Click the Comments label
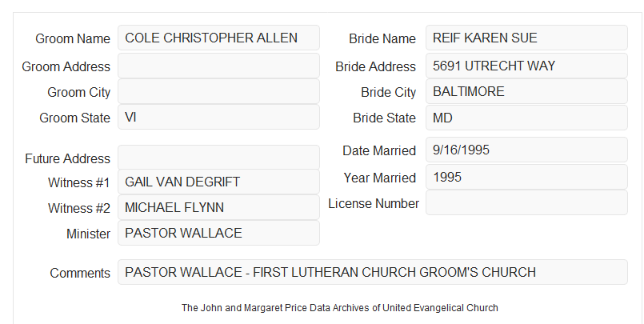The image size is (644, 324). 80,273
